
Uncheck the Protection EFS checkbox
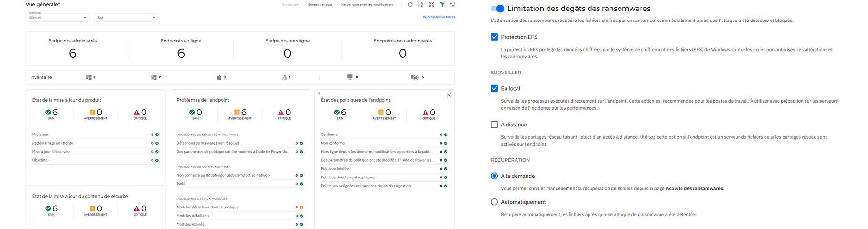point(494,37)
